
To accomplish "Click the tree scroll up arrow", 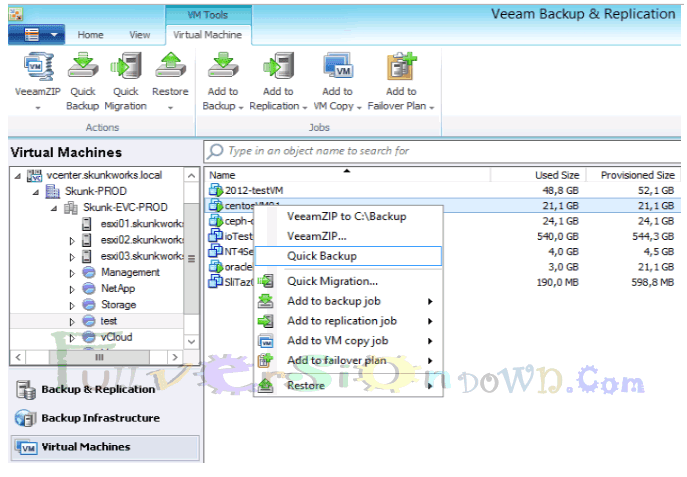I will pos(191,176).
